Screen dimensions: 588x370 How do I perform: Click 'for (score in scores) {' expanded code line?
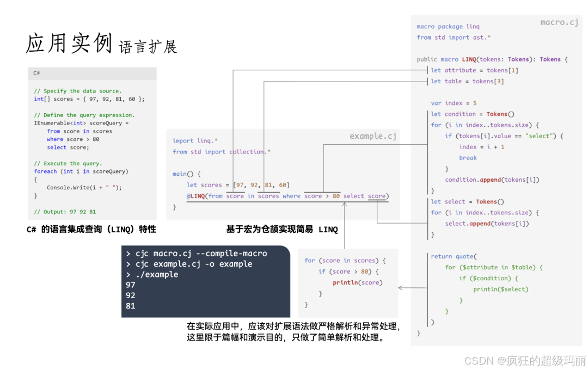[x=345, y=261]
